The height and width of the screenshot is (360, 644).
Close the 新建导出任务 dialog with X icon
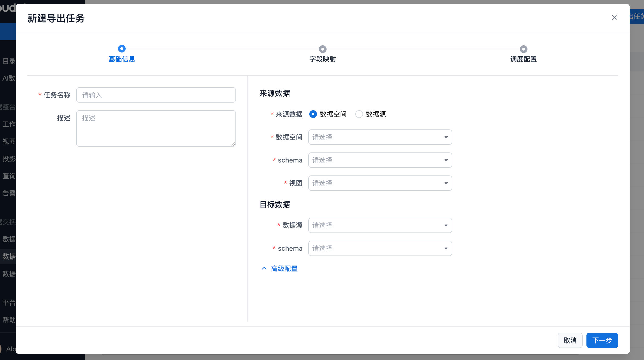point(614,17)
